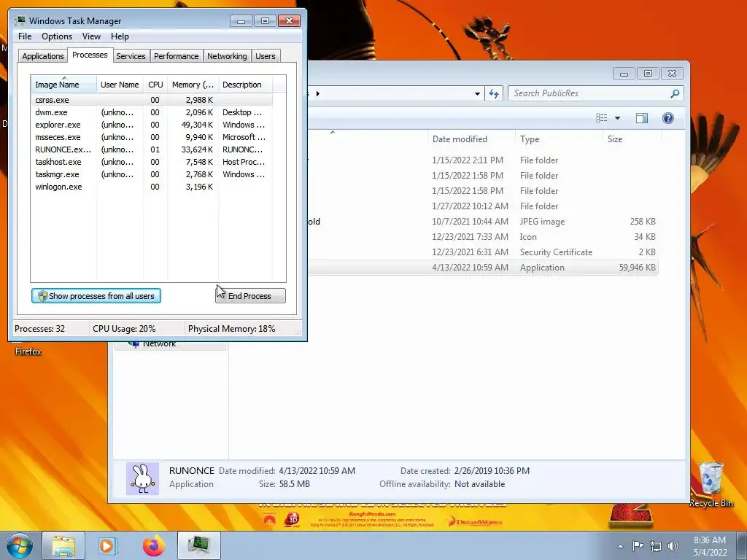The height and width of the screenshot is (560, 747).
Task: Open the network tray icon
Action: (x=656, y=546)
